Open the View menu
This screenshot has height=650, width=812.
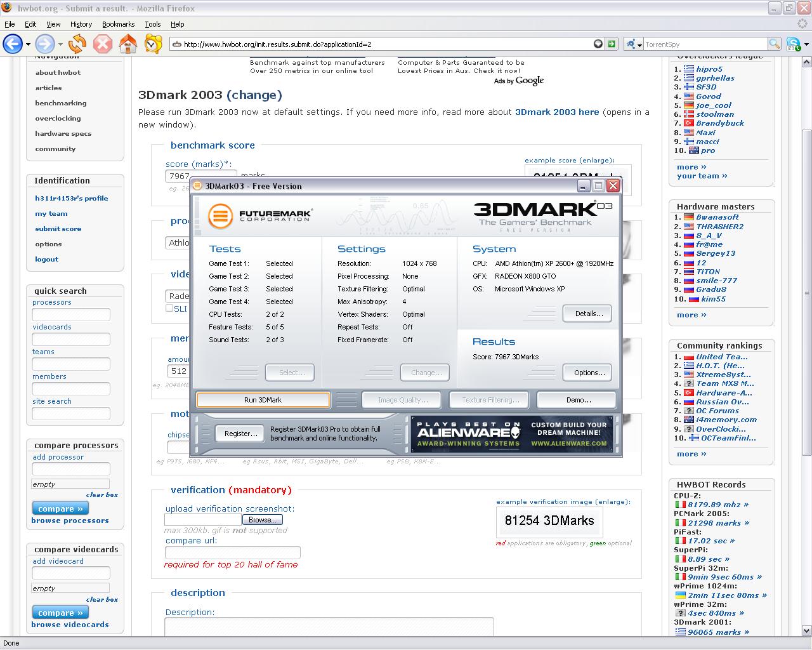click(53, 24)
